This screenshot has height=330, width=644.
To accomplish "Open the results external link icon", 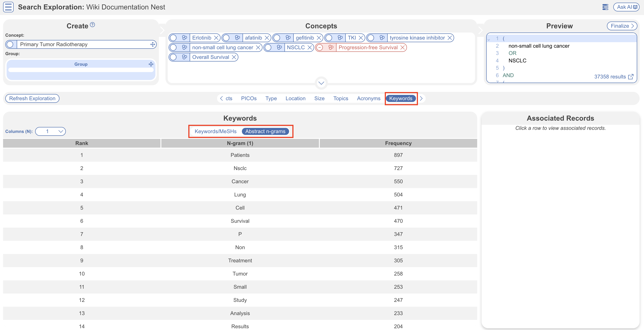I will [631, 77].
